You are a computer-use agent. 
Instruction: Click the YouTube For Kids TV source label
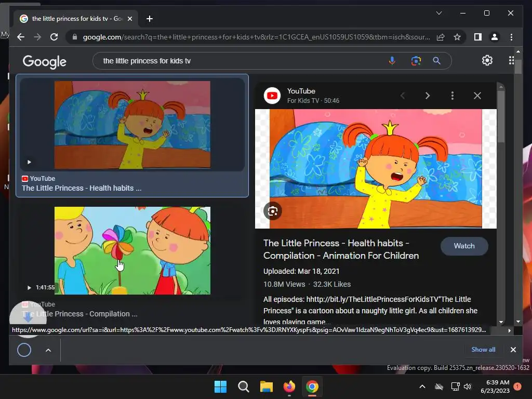(x=313, y=96)
